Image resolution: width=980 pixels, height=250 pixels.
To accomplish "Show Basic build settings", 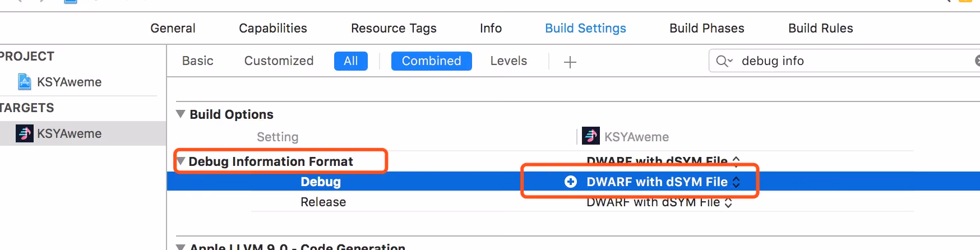I will [197, 61].
